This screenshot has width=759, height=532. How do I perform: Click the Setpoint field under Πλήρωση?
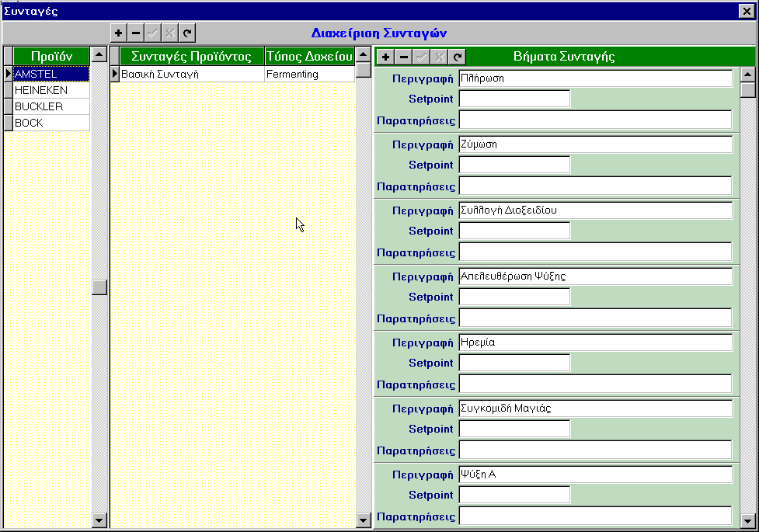pyautogui.click(x=514, y=99)
